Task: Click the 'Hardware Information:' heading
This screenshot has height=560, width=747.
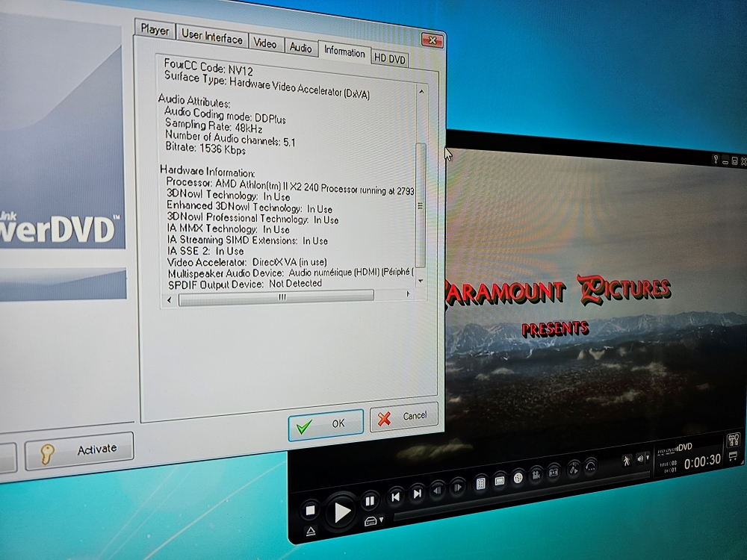Action: (x=208, y=172)
